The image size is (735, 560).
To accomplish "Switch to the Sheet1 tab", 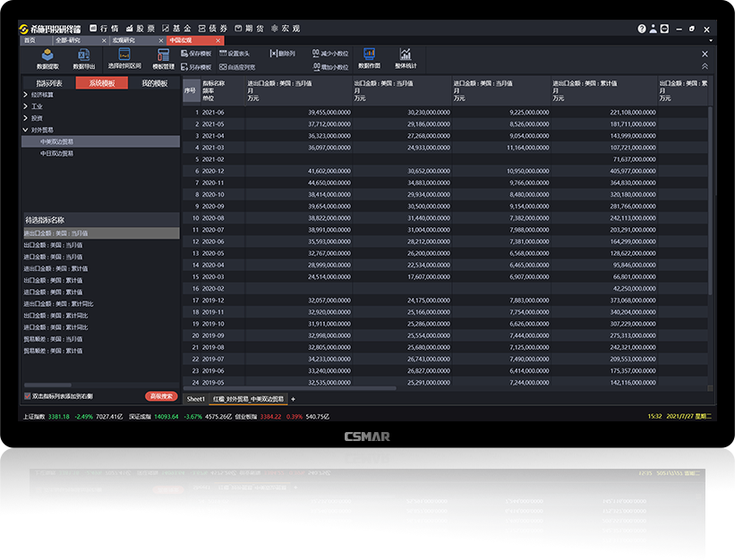I will pyautogui.click(x=195, y=399).
